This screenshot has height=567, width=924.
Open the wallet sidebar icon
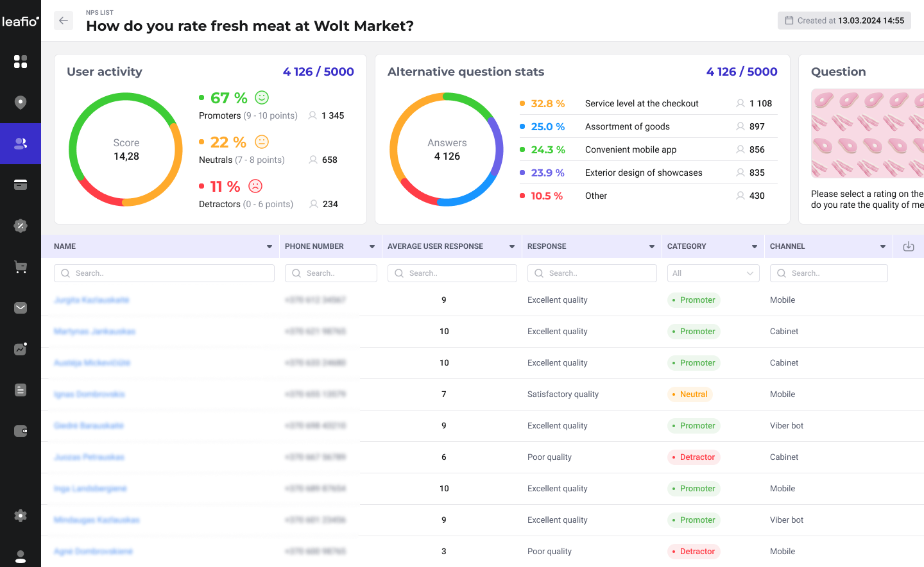click(x=21, y=431)
